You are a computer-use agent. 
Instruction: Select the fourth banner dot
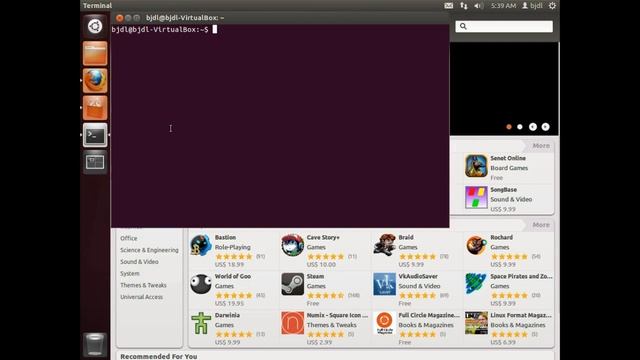(545, 127)
